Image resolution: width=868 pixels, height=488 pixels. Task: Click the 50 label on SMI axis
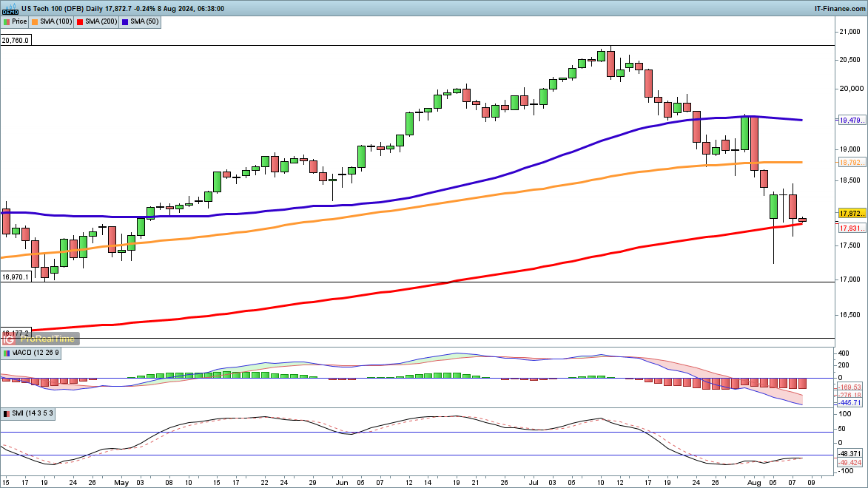[x=842, y=429]
